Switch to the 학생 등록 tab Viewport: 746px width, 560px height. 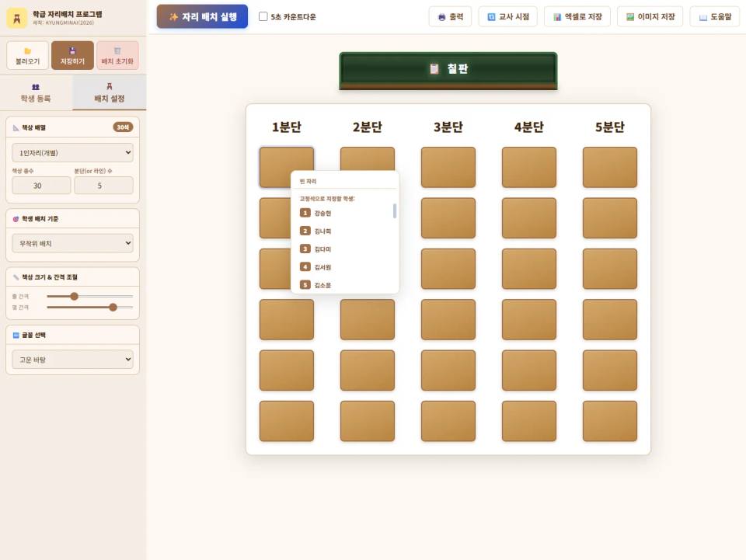point(36,92)
